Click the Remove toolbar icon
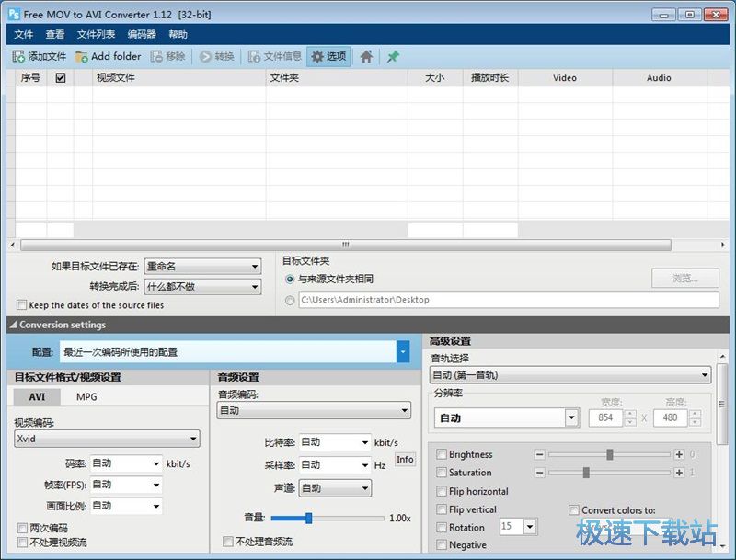The height and width of the screenshot is (560, 736). click(157, 56)
